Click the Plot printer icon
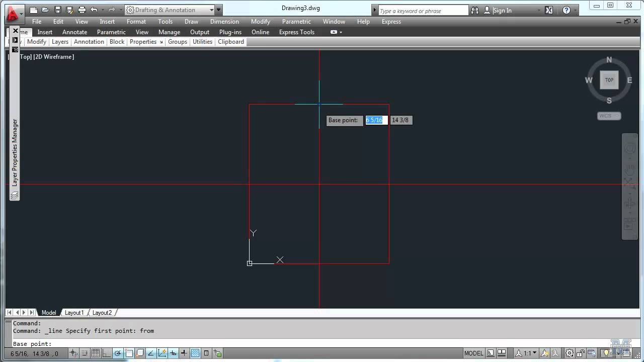The height and width of the screenshot is (362, 644). click(x=82, y=10)
